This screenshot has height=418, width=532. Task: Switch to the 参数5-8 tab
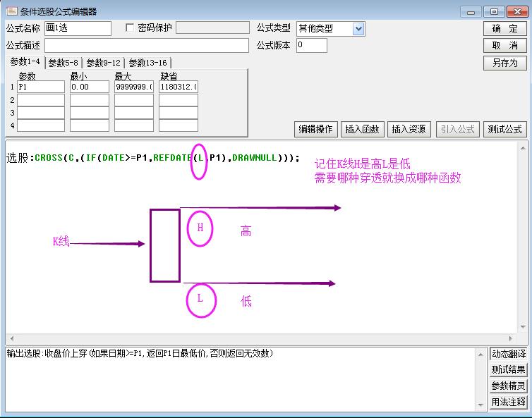63,63
